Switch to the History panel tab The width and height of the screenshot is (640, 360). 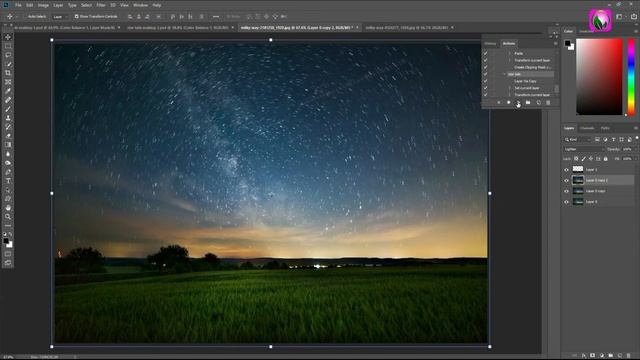click(x=491, y=44)
